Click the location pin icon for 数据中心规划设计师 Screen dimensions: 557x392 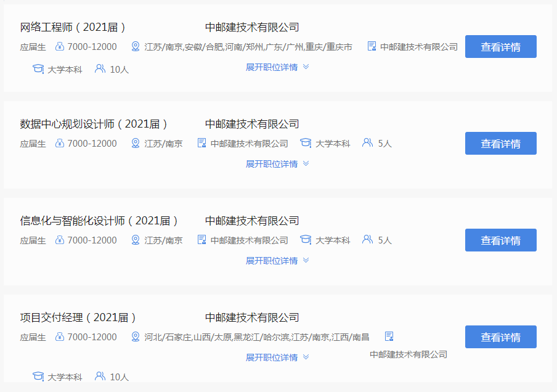point(136,144)
